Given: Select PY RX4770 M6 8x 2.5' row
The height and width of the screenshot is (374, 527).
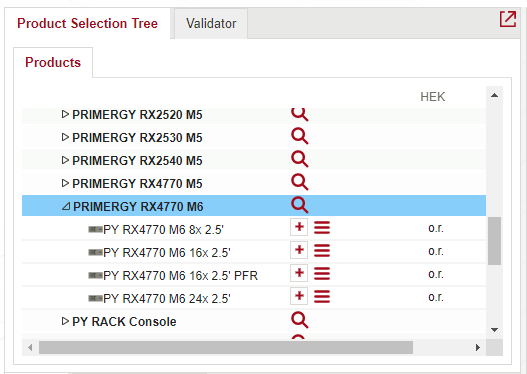Looking at the screenshot, I should click(x=254, y=228).
